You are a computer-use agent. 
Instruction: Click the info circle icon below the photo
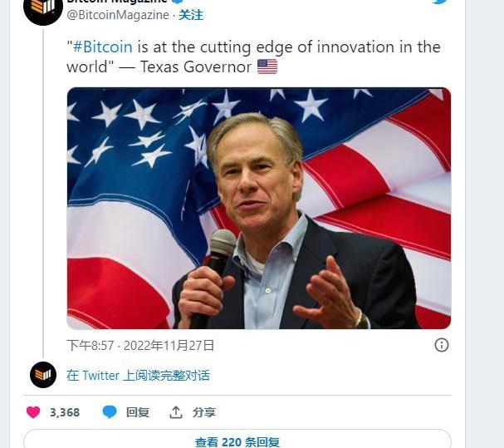[x=442, y=345]
